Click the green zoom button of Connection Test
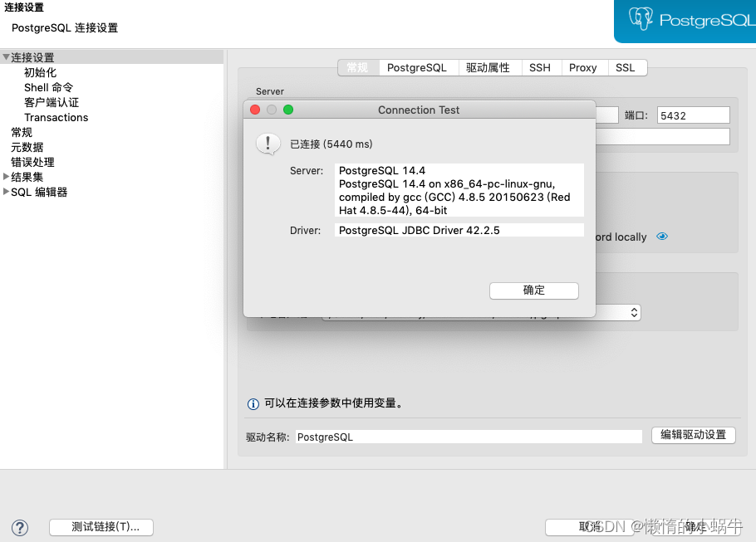The height and width of the screenshot is (542, 756). click(x=288, y=110)
